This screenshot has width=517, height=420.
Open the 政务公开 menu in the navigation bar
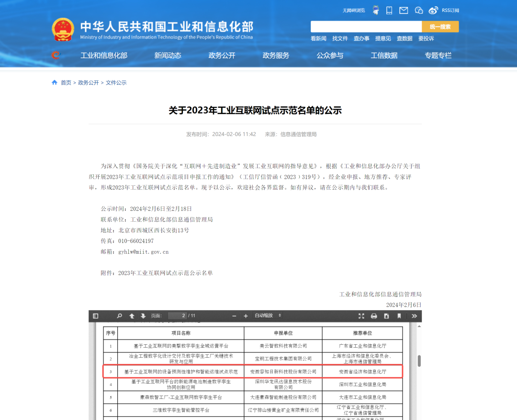click(x=222, y=55)
